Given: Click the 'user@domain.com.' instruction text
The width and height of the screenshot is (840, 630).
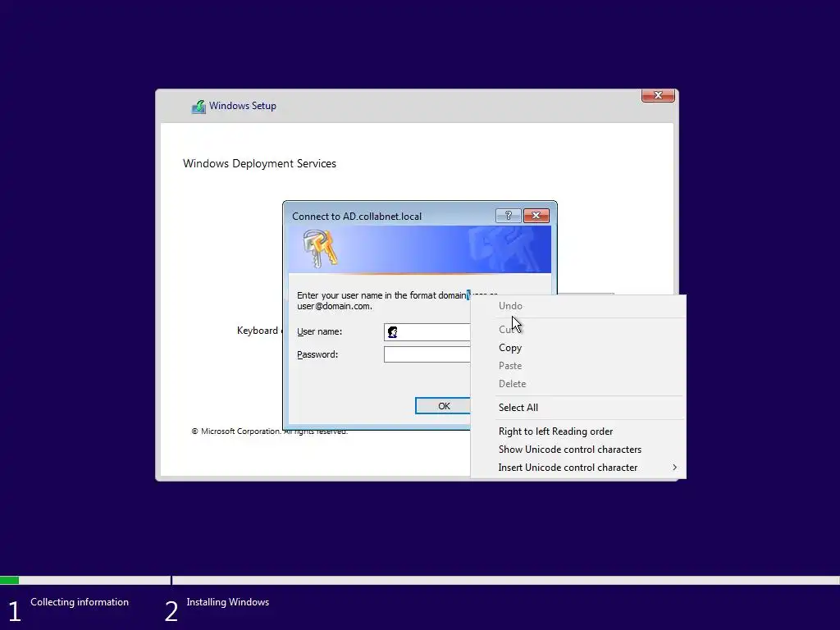Looking at the screenshot, I should tap(335, 307).
